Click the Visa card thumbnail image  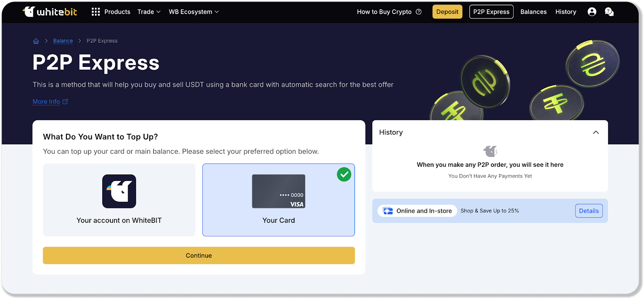tap(279, 191)
